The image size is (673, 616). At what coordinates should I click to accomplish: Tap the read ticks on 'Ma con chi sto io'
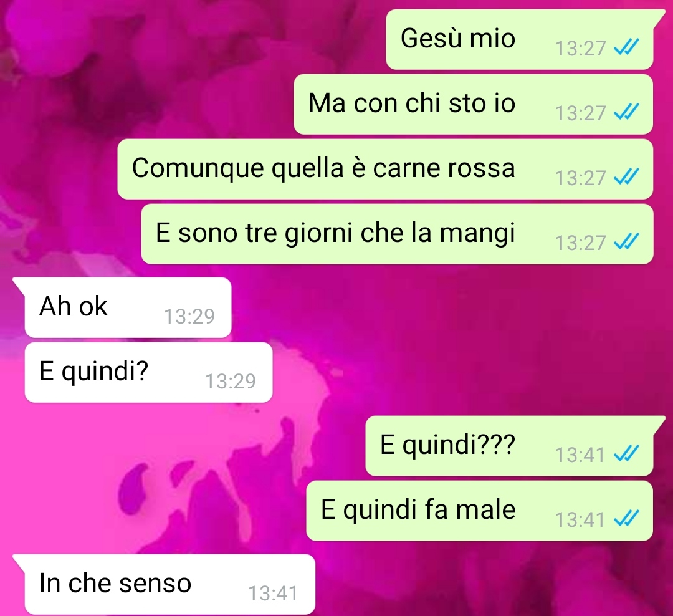tap(626, 112)
